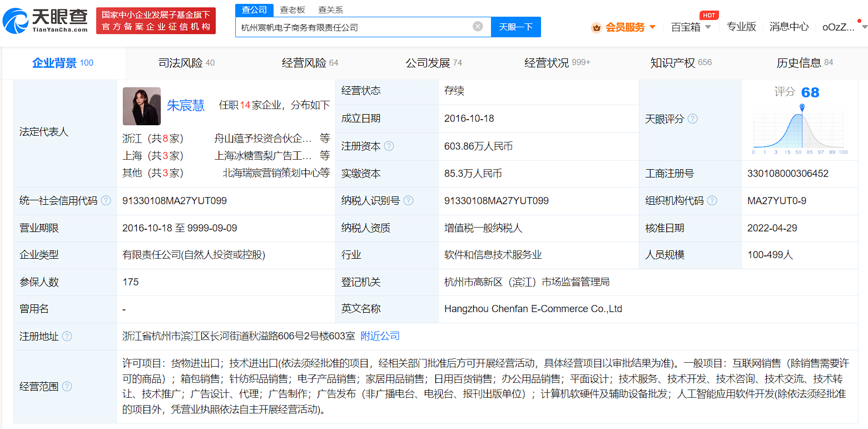
Task: Open the 附近公司 link
Action: pos(380,336)
